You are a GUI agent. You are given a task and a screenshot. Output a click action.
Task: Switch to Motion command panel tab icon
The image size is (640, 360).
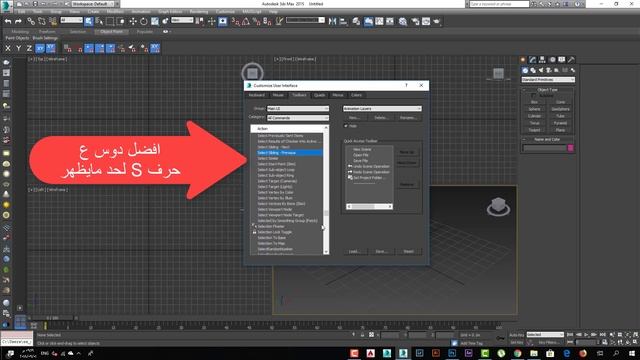(x=552, y=60)
